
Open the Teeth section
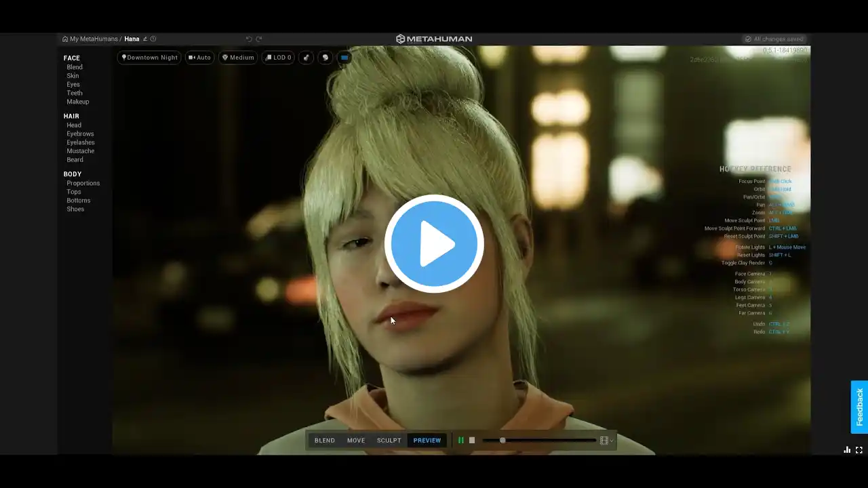point(75,94)
